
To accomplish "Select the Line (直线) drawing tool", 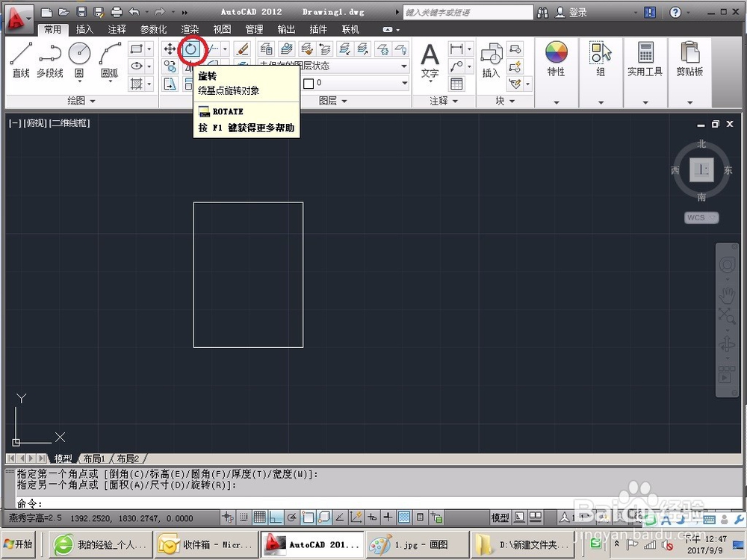I will point(21,60).
